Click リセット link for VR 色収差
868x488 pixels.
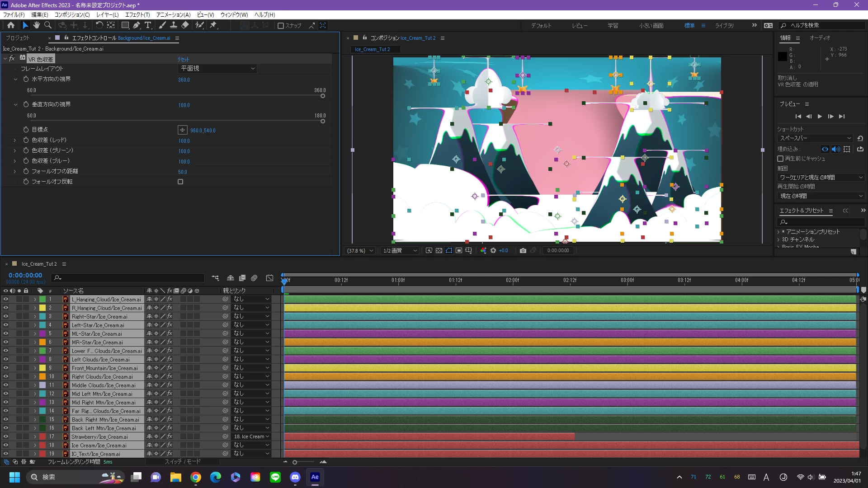pos(183,59)
